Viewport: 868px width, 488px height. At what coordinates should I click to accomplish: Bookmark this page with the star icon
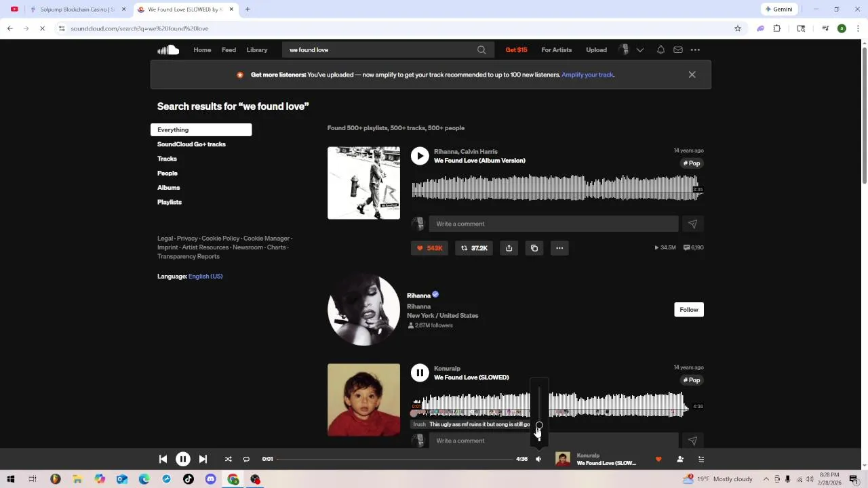click(x=738, y=28)
